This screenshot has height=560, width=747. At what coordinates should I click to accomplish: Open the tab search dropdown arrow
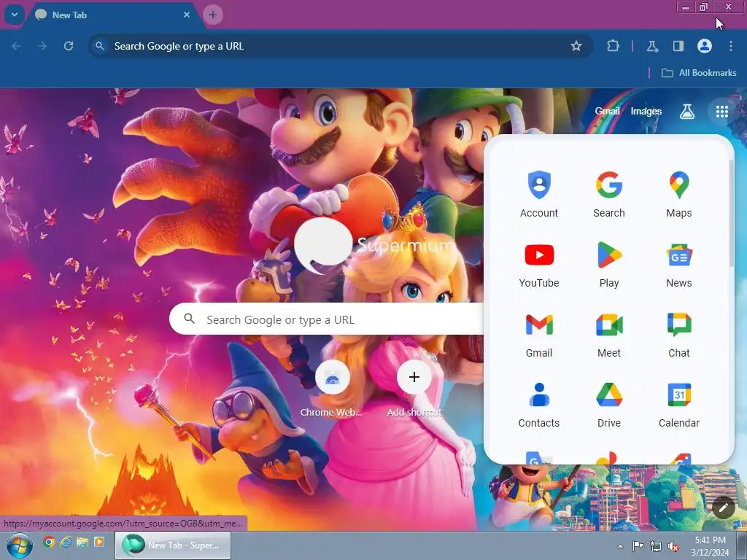point(15,15)
